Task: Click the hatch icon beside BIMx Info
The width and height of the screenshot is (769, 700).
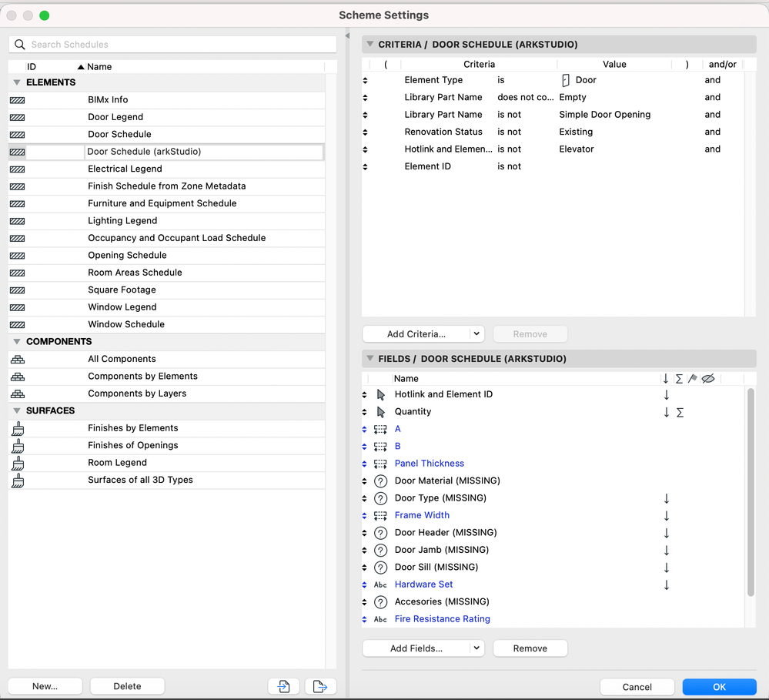Action: [x=18, y=100]
